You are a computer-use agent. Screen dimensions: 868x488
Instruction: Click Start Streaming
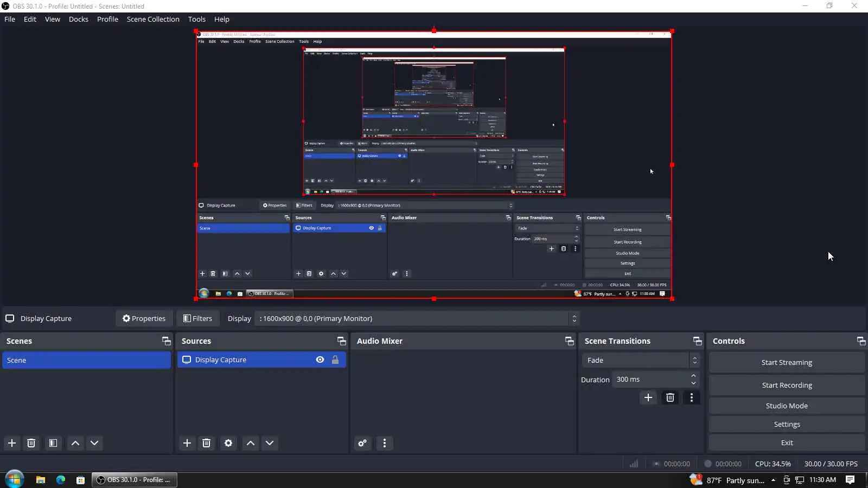pyautogui.click(x=787, y=362)
